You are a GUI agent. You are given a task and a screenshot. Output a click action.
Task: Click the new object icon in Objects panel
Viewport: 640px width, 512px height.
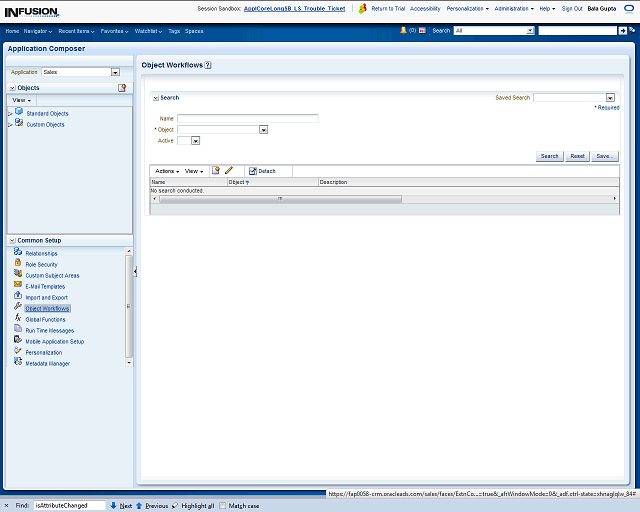click(x=122, y=88)
